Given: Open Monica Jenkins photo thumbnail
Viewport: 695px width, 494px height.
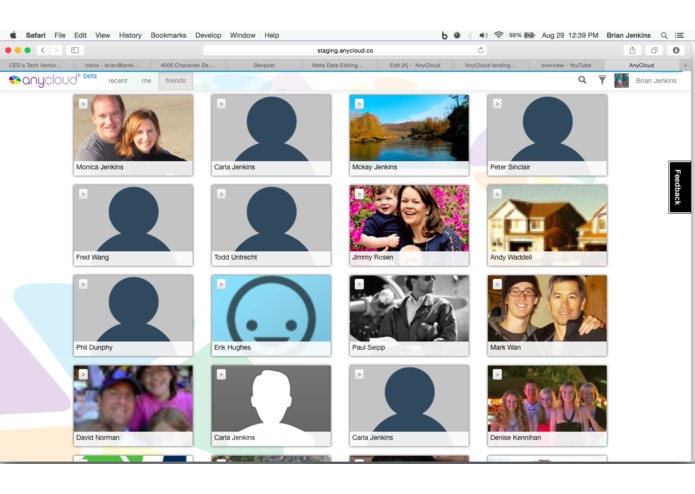Looking at the screenshot, I should point(133,128).
